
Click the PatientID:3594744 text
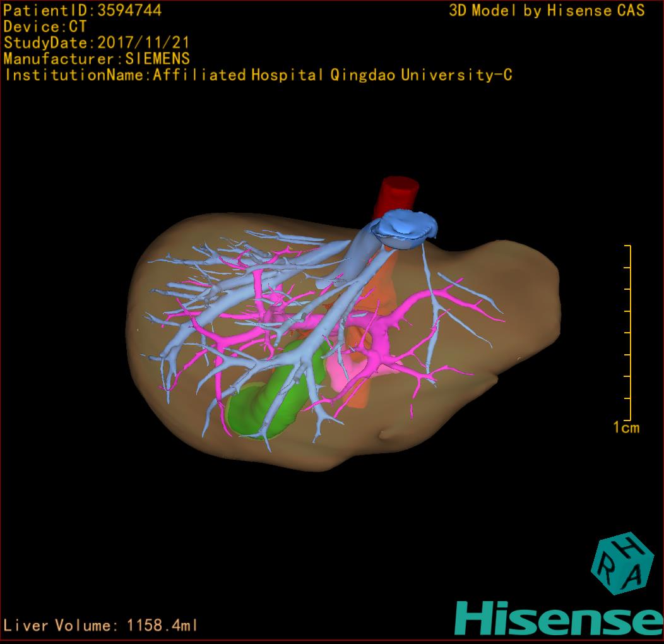[x=82, y=10]
